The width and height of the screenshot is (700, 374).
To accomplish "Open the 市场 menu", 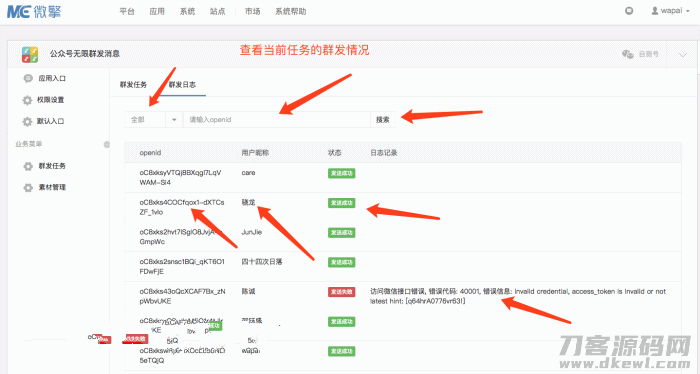I will [253, 11].
